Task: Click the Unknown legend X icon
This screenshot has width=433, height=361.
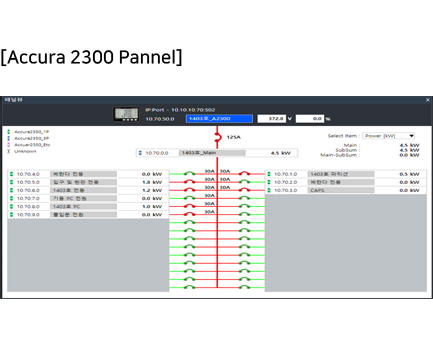Action: (9, 151)
